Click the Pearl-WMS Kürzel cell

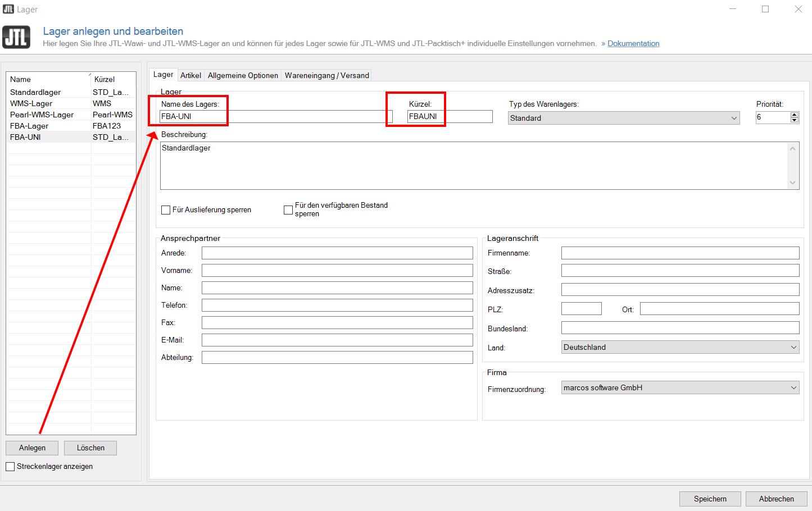coord(113,115)
